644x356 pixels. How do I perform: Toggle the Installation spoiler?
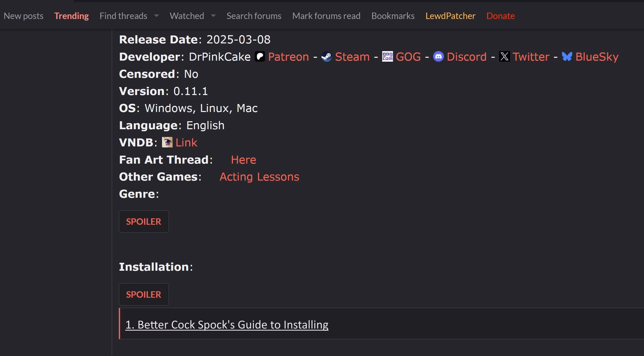[144, 294]
